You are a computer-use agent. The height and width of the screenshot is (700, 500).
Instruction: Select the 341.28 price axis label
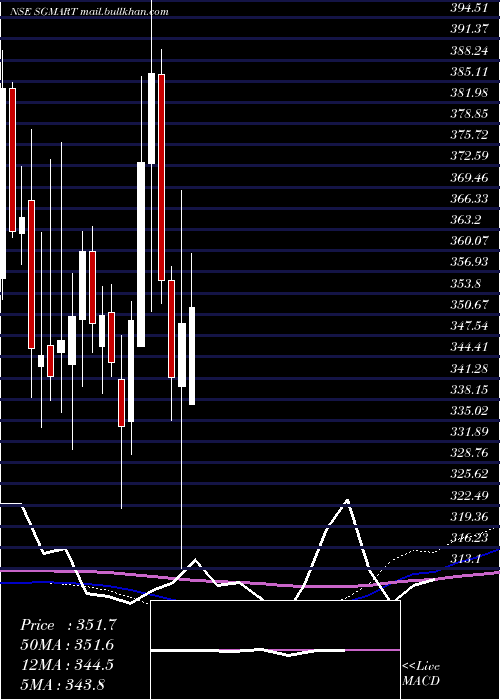point(469,368)
